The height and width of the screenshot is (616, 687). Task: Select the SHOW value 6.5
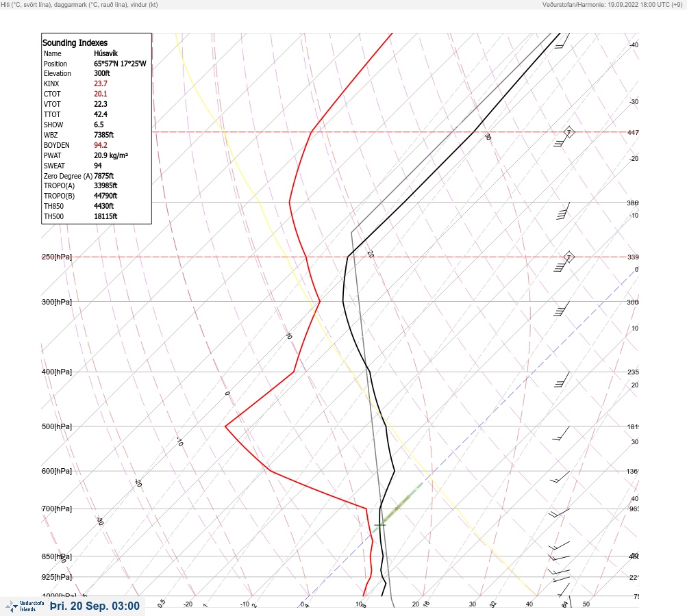pos(99,125)
